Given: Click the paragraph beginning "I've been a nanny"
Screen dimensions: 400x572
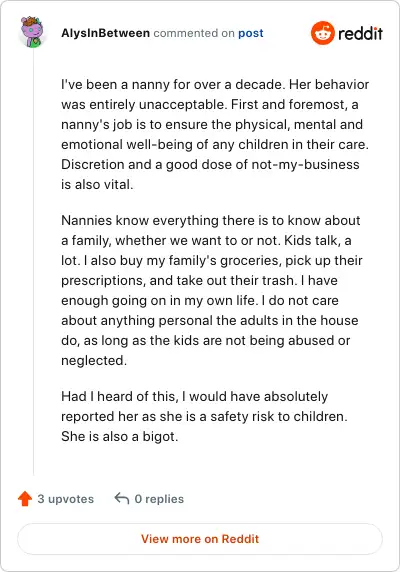Looking at the screenshot, I should tap(215, 134).
